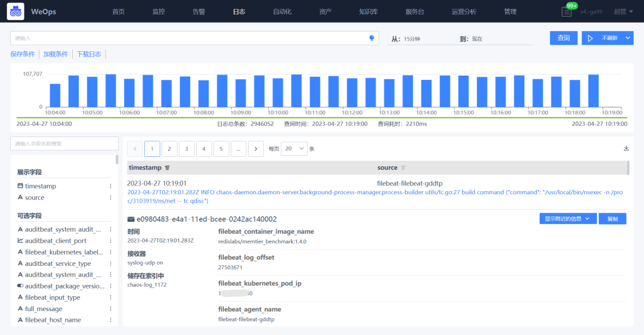
Task: Click calendar icon next to timestamp field
Action: click(20, 185)
